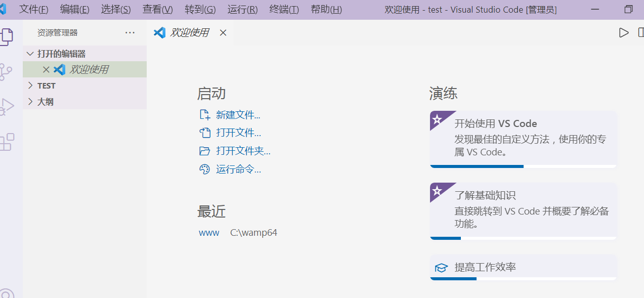Open the Explorer view in activity bar
Screen dimensions: 644x298
point(7,37)
